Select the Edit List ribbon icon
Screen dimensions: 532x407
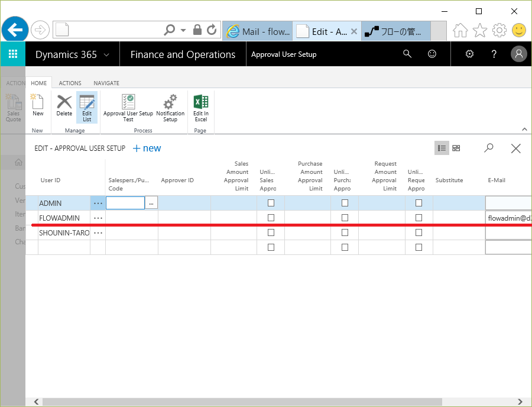tap(87, 103)
